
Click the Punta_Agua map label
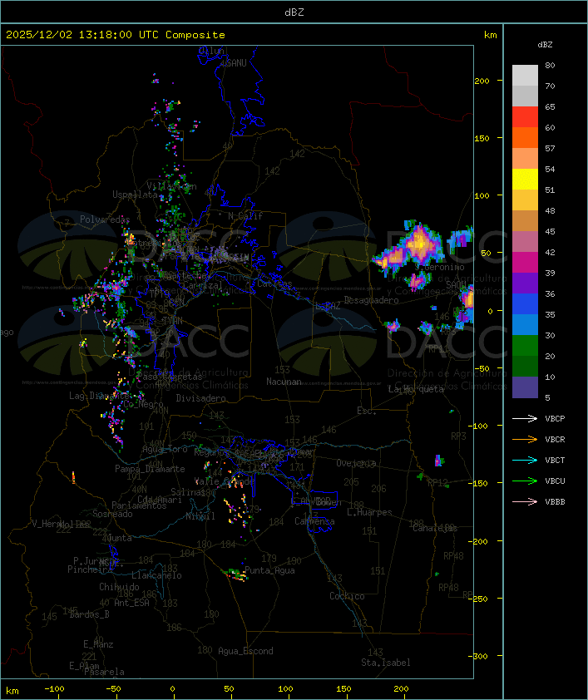point(269,570)
